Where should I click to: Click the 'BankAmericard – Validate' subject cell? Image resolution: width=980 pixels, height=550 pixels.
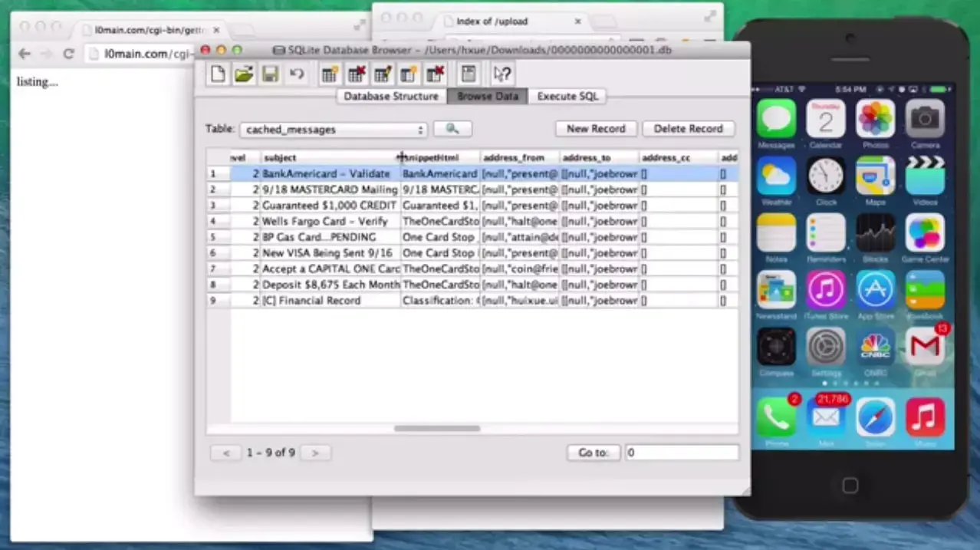pos(331,173)
